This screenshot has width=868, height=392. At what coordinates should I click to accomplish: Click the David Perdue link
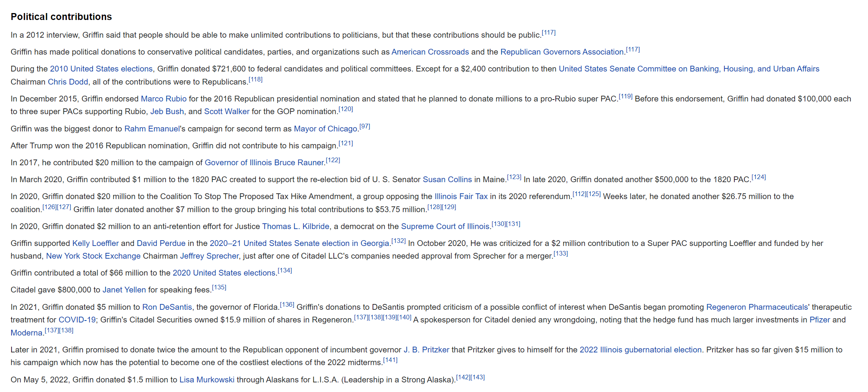coord(161,243)
